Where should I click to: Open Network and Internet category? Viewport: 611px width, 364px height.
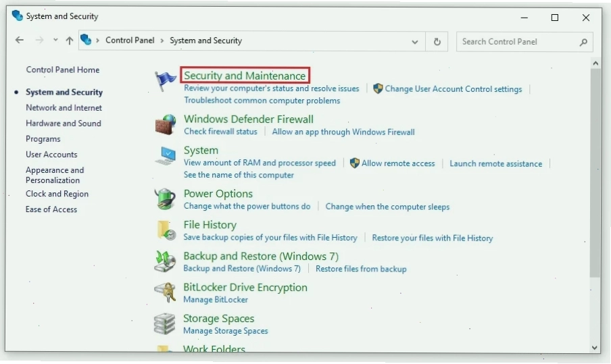[x=64, y=108]
